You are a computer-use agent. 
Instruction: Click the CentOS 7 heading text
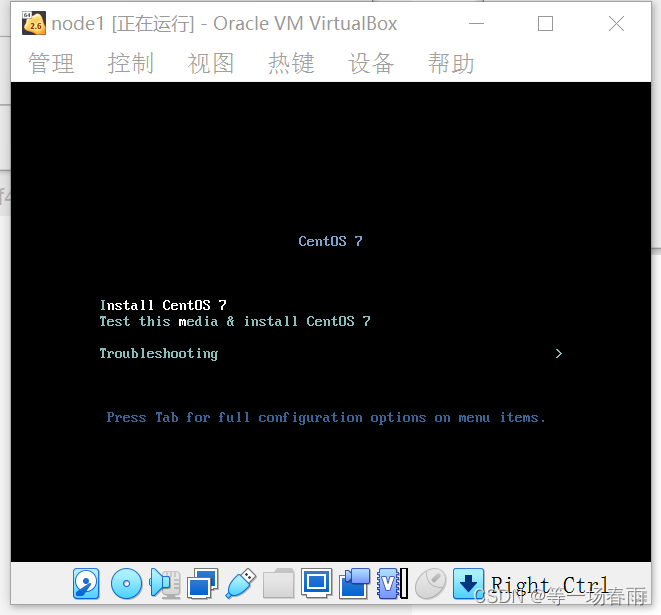pyautogui.click(x=330, y=241)
